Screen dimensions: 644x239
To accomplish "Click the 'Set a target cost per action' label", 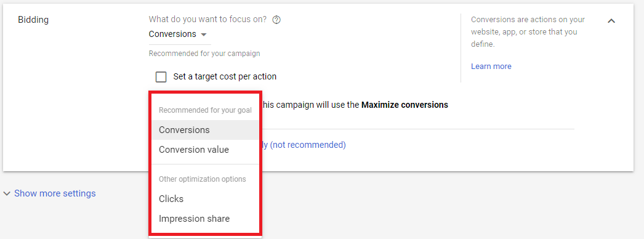I will (225, 76).
